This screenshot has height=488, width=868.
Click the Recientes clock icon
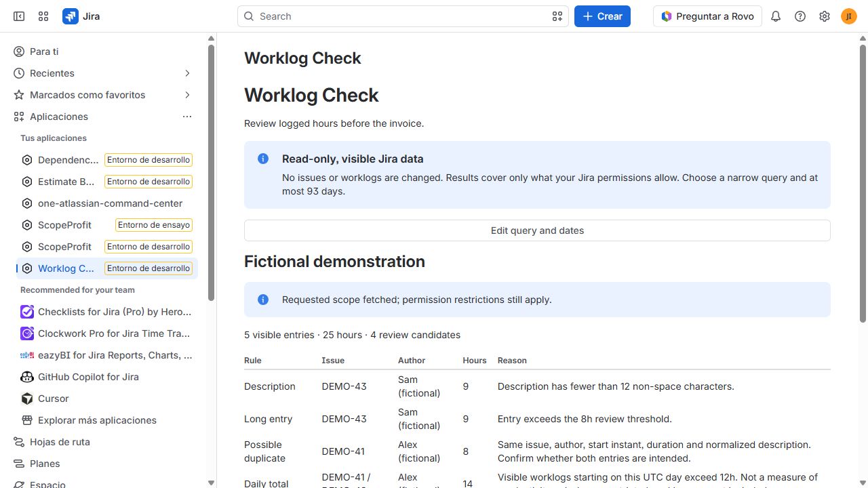pyautogui.click(x=19, y=73)
